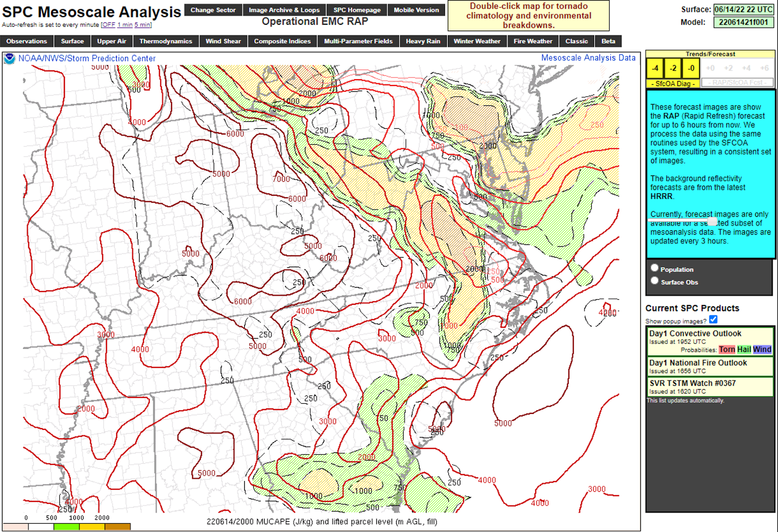Click the Operational EMC RAP heading

coord(315,22)
